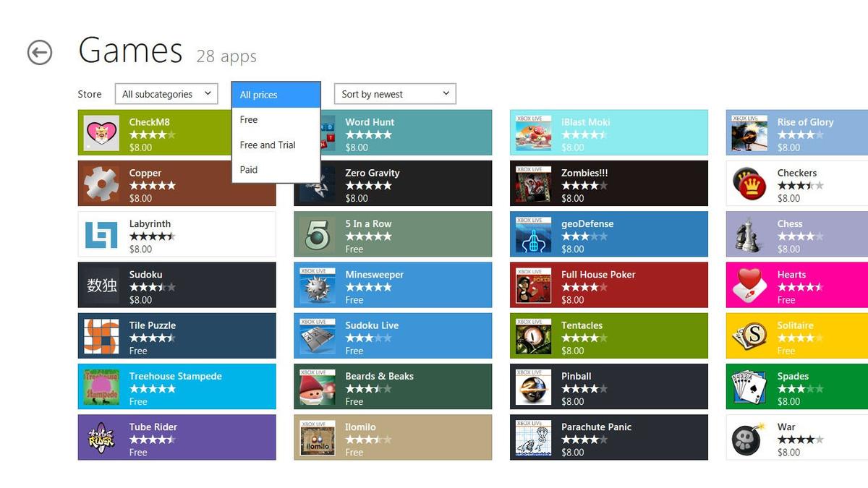868x488 pixels.
Task: Open the Word Hunt app title
Action: pyautogui.click(x=370, y=122)
